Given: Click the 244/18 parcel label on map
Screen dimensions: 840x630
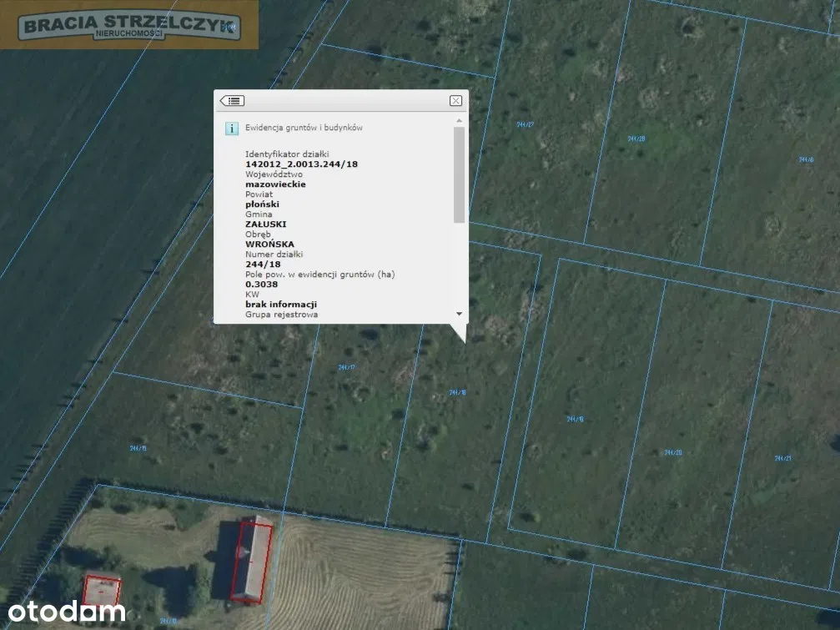Looking at the screenshot, I should (457, 392).
